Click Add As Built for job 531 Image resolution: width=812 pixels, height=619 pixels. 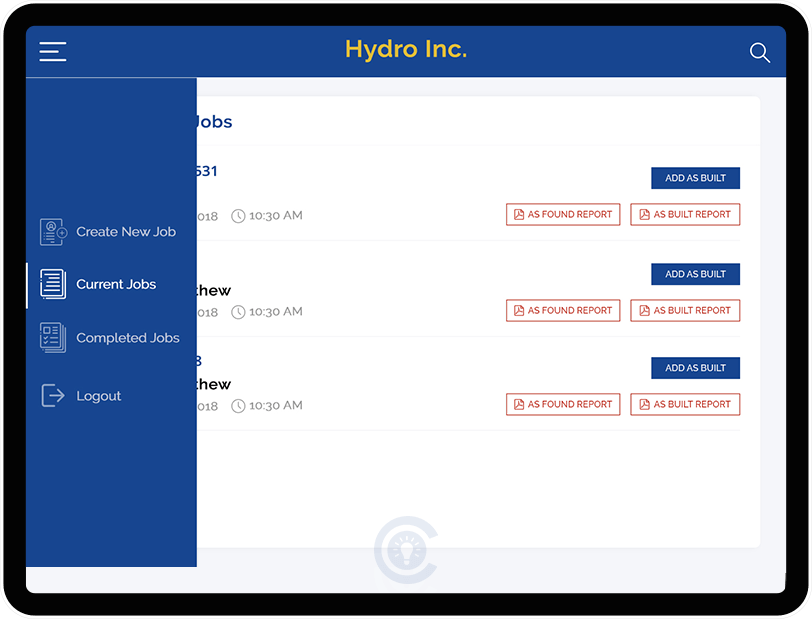click(x=695, y=178)
